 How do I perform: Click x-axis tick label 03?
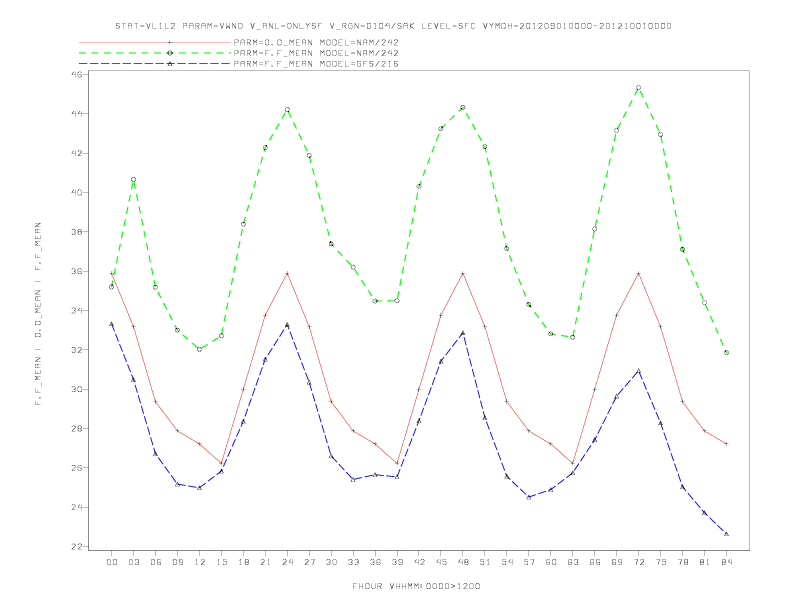pyautogui.click(x=133, y=562)
